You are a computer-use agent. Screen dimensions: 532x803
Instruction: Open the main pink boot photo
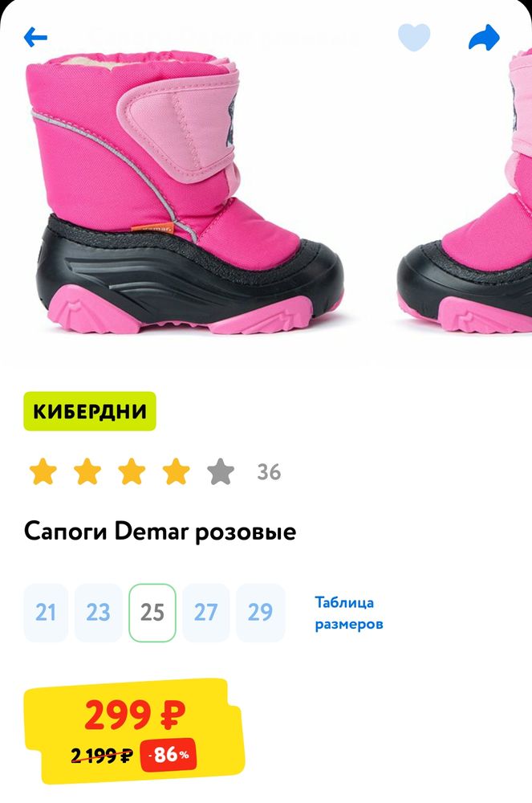point(189,193)
